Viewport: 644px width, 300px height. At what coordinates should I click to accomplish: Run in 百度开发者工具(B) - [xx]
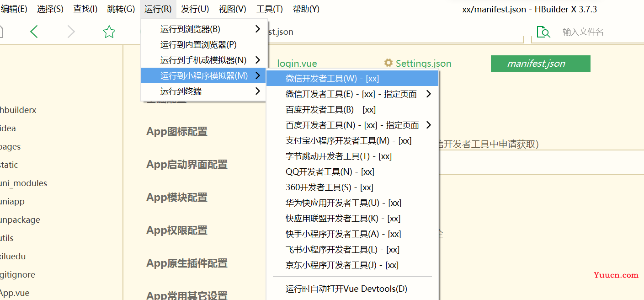(x=352, y=110)
